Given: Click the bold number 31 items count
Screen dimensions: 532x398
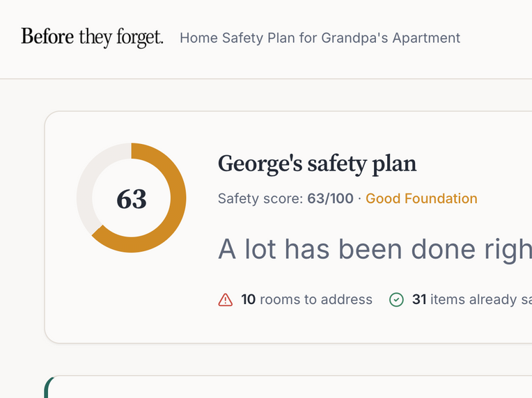Looking at the screenshot, I should 419,300.
